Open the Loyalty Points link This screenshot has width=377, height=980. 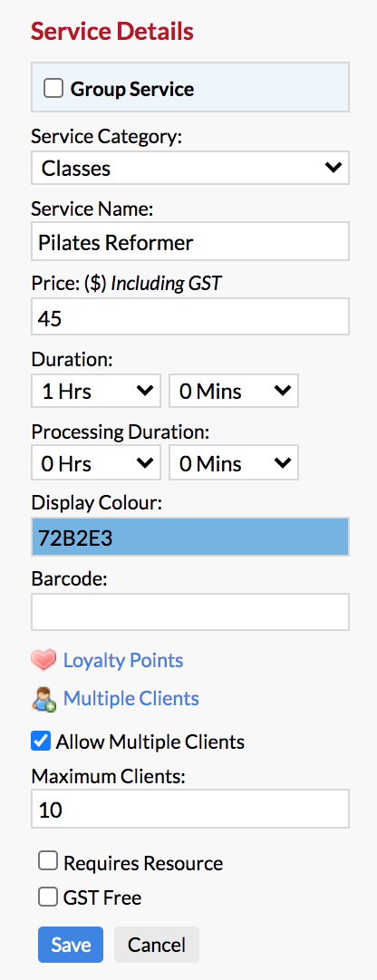(123, 660)
